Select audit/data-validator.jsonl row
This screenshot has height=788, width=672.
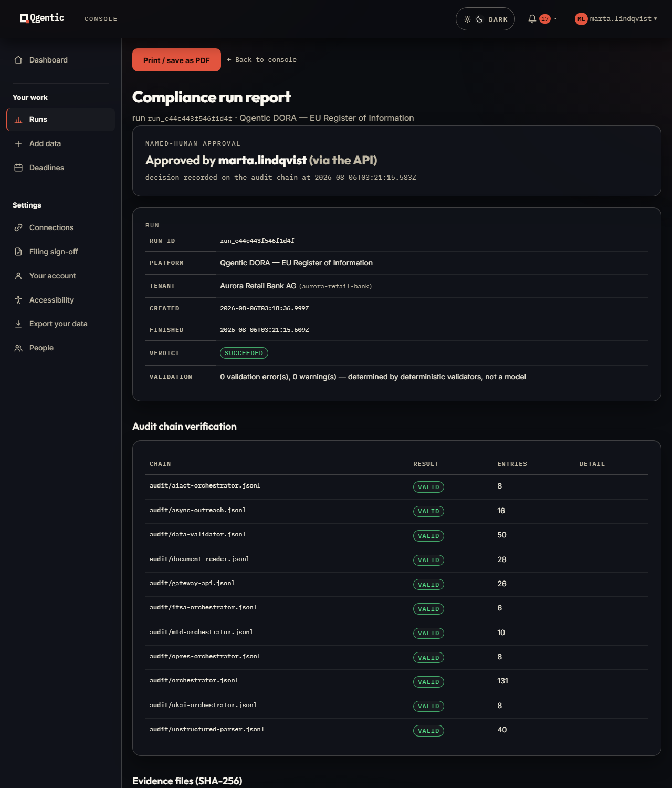tap(397, 536)
